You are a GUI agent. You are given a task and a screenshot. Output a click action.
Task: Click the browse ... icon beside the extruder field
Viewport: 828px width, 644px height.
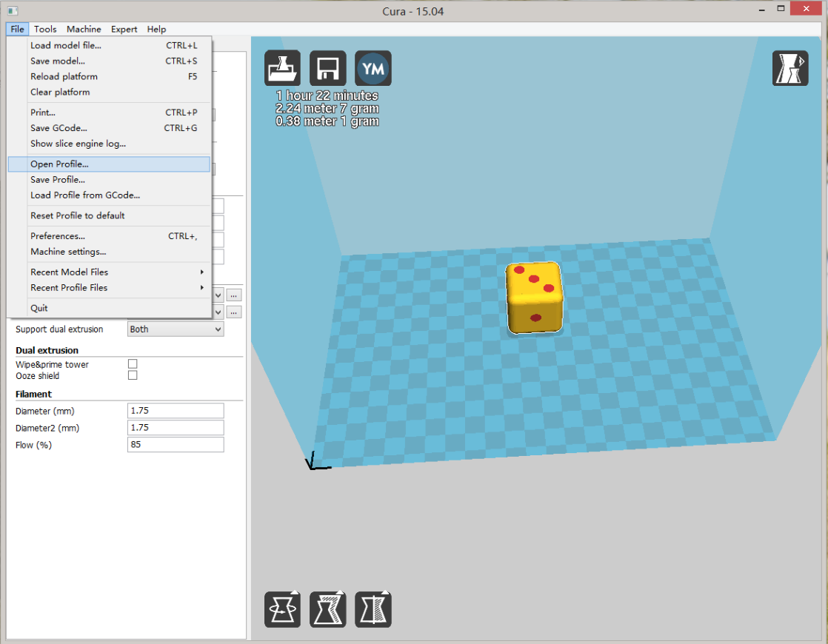pyautogui.click(x=233, y=295)
